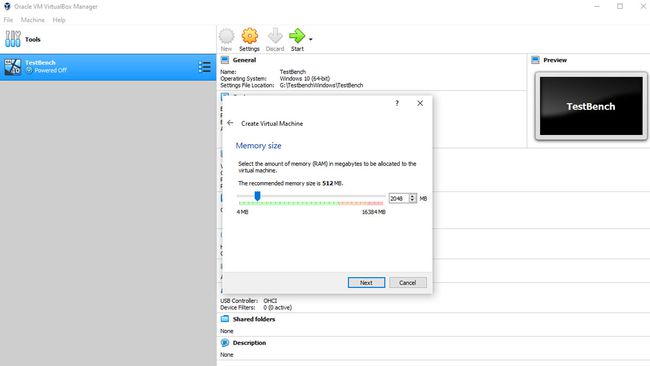Close the Create Virtual Machine dialog
650x366 pixels.
pyautogui.click(x=420, y=103)
